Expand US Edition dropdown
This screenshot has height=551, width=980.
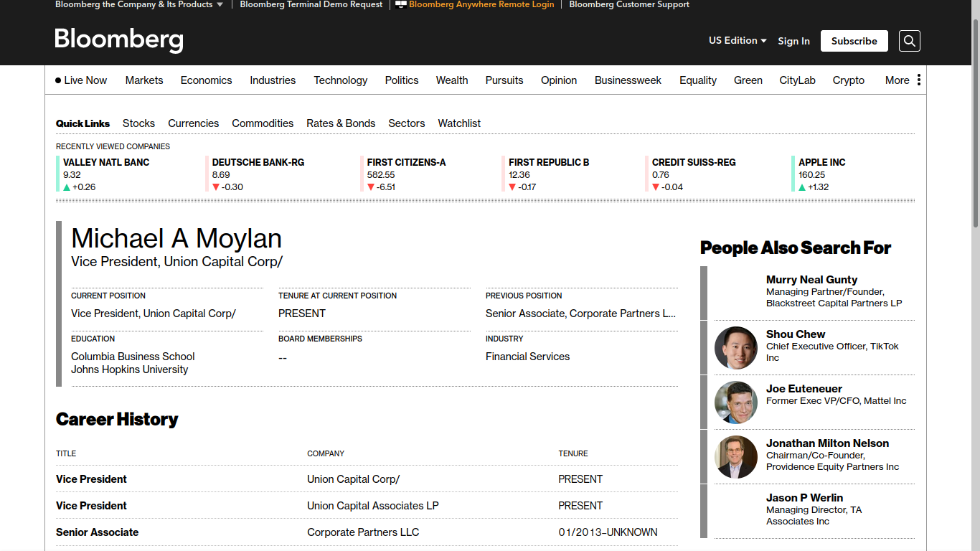[x=738, y=41]
